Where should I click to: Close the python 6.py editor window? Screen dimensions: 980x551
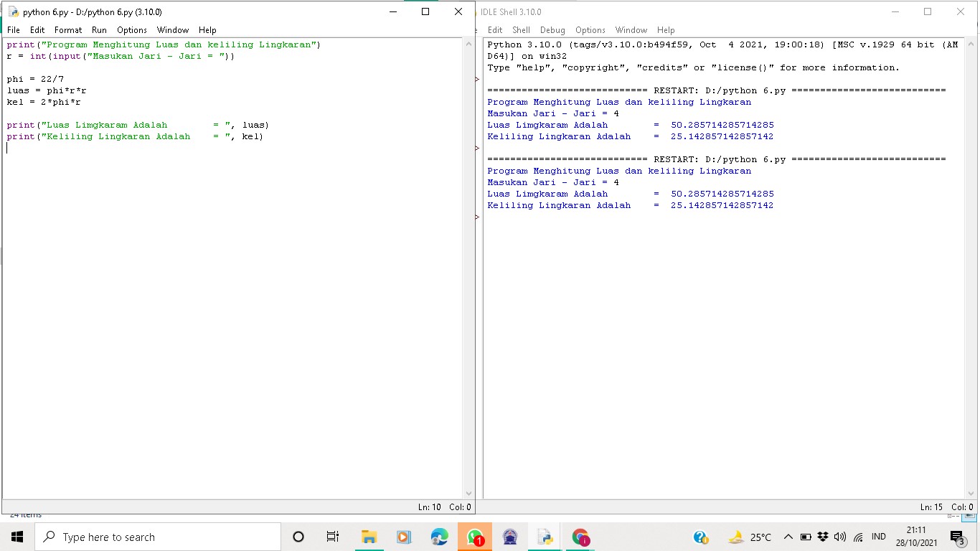[458, 11]
